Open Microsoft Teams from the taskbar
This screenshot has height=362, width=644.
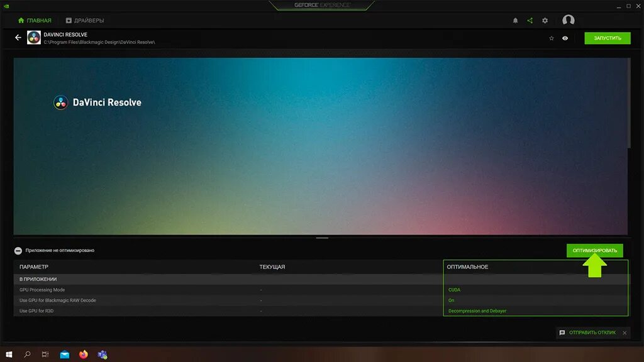point(103,354)
